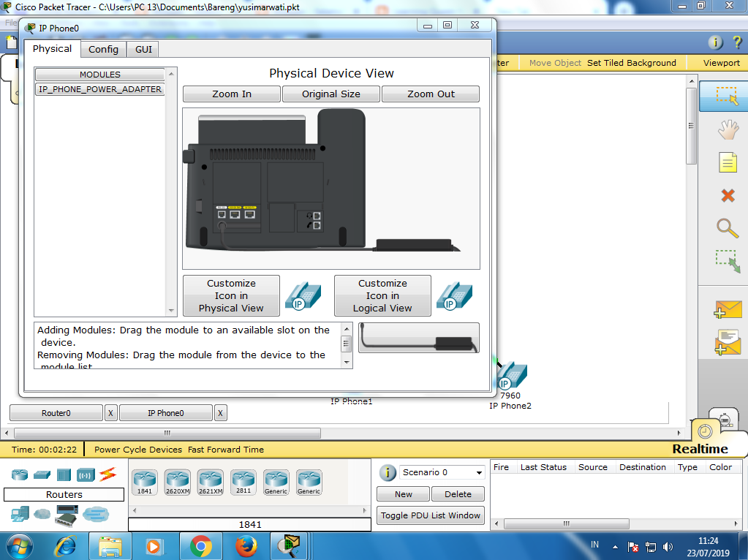Select the Router0 window tab
The width and height of the screenshot is (748, 560).
pos(56,413)
